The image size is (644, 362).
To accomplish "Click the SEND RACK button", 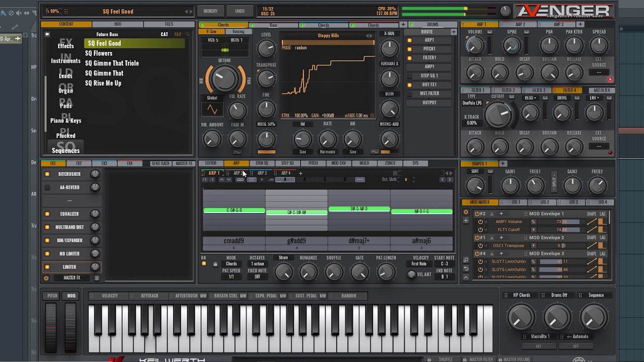I will click(160, 163).
